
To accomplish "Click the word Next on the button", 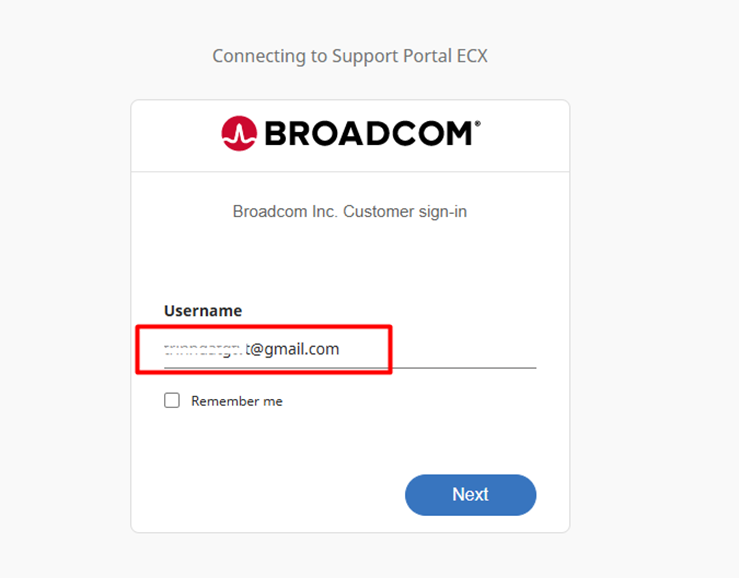I will pyautogui.click(x=470, y=495).
